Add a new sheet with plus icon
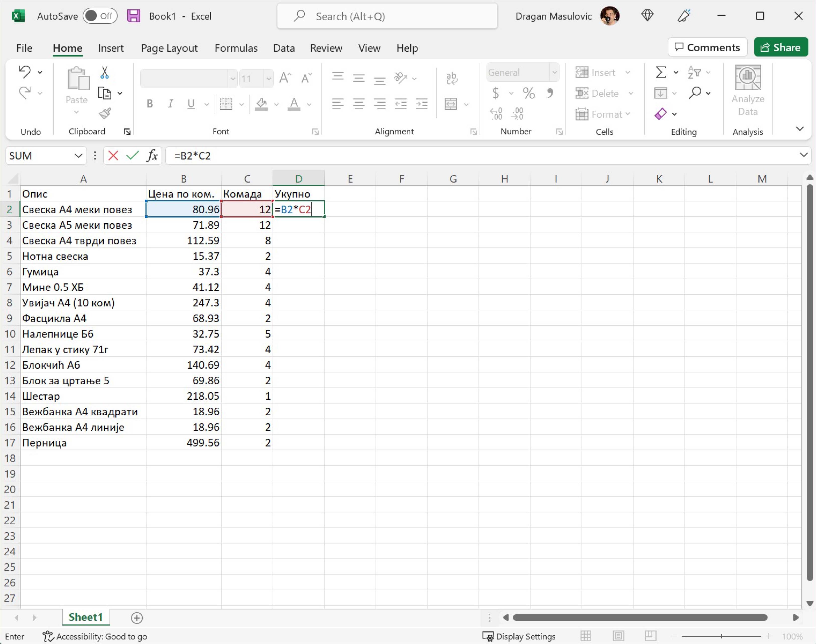The image size is (816, 644). tap(137, 618)
